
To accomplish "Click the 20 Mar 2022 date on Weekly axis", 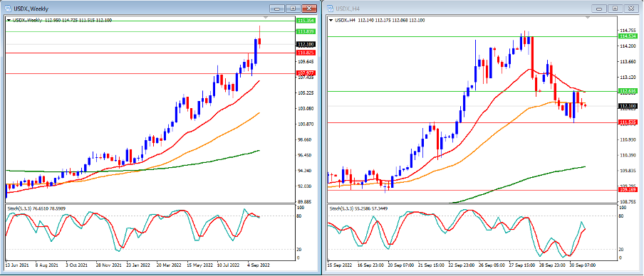I will coord(168,265).
